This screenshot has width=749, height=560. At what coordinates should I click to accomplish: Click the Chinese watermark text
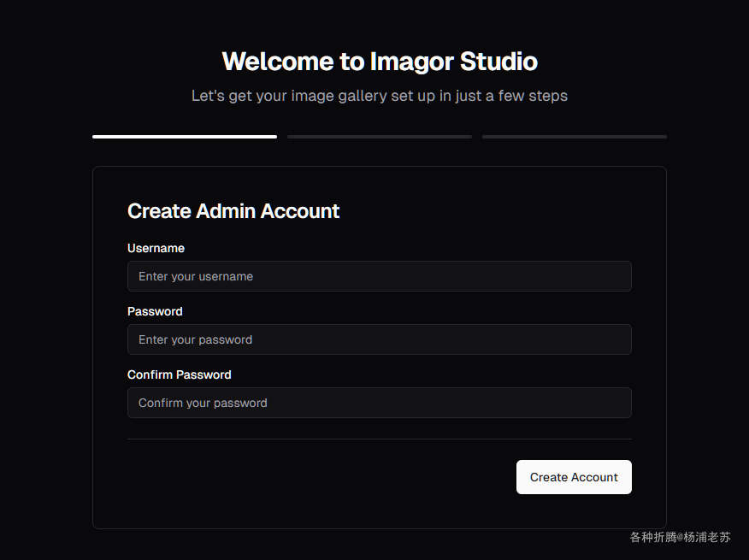click(680, 537)
